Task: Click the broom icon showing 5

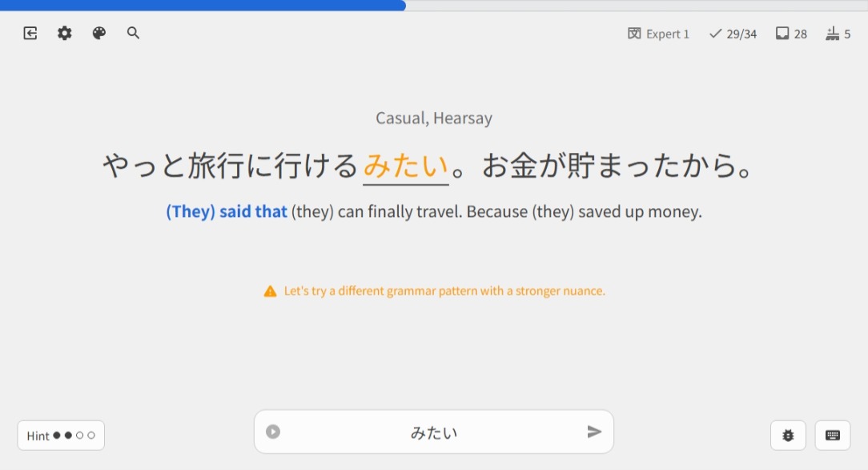Action: [838, 34]
